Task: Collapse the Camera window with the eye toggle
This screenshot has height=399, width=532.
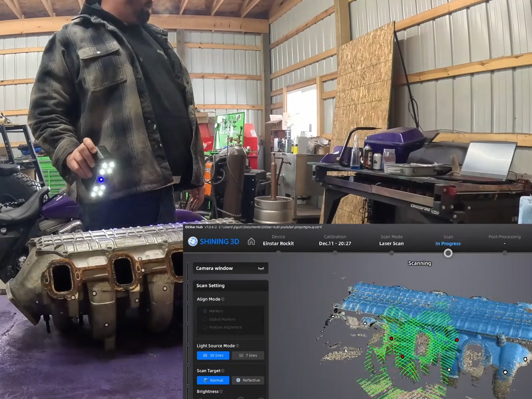Action: [261, 268]
